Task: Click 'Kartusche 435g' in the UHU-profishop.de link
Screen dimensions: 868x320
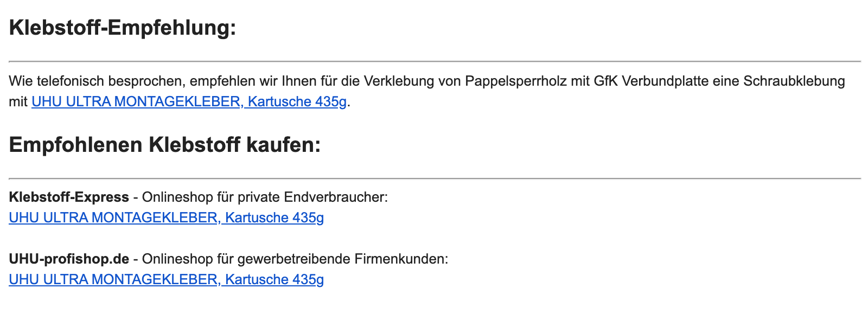Action: tap(275, 279)
